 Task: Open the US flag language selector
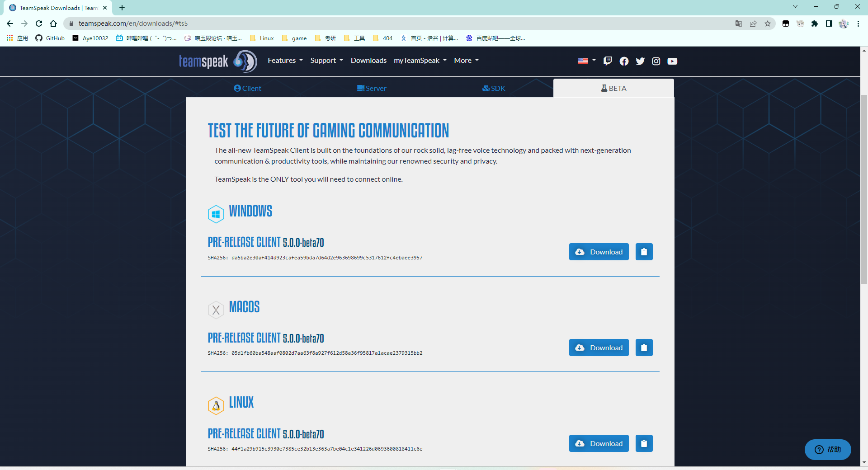tap(587, 61)
